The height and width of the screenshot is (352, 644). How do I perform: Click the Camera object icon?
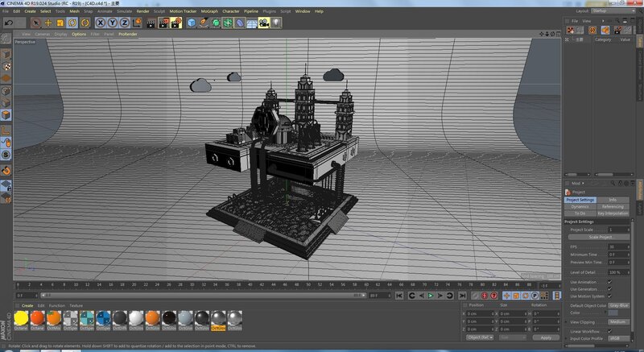coord(263,23)
